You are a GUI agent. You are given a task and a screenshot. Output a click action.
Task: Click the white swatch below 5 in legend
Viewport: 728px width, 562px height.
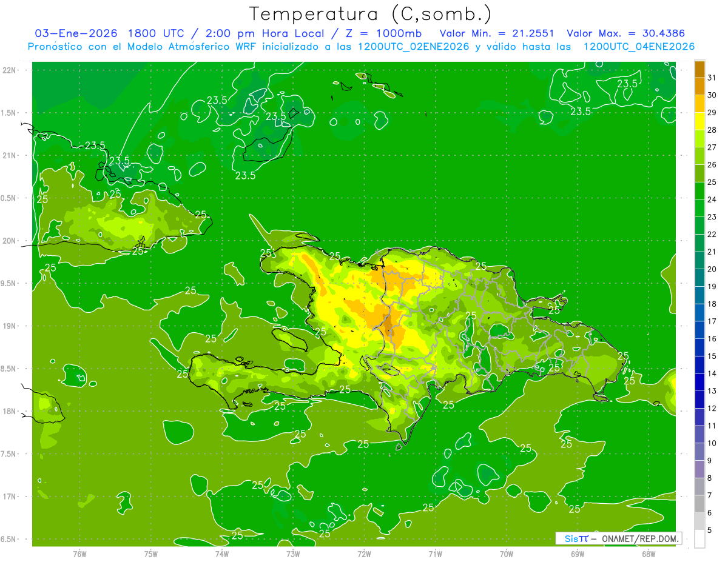pyautogui.click(x=699, y=539)
